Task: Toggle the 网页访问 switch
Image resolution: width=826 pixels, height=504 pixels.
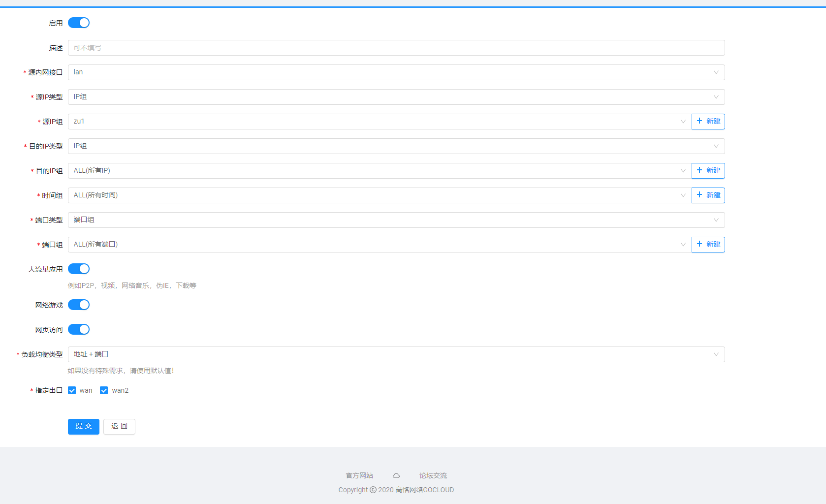Action: [79, 329]
